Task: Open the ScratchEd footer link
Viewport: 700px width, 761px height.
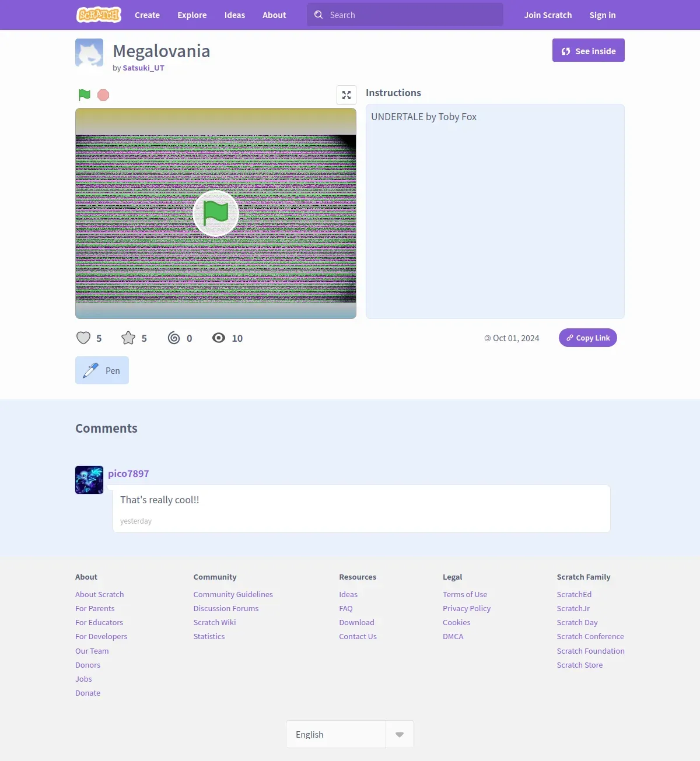Action: [575, 594]
